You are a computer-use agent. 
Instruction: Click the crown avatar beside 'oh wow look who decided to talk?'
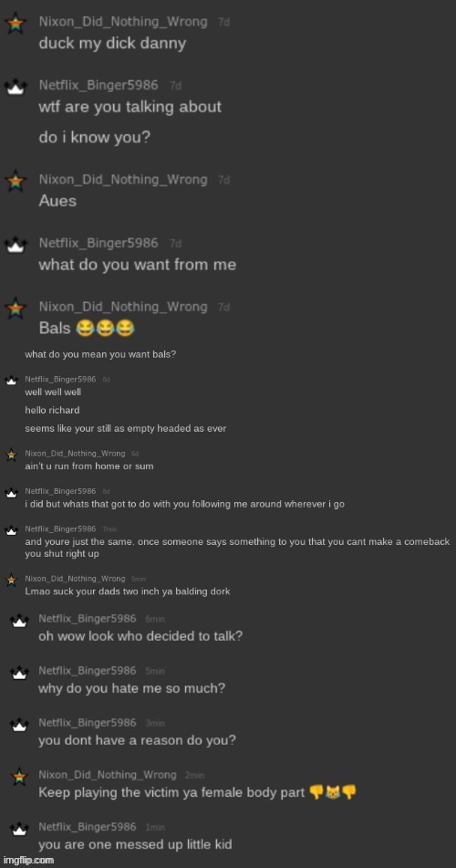pyautogui.click(x=19, y=621)
